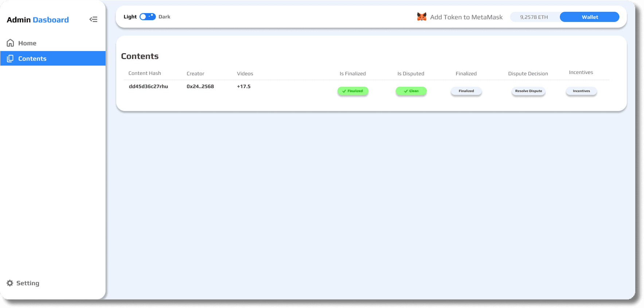Click Add Token to MetaMask link

coord(466,17)
